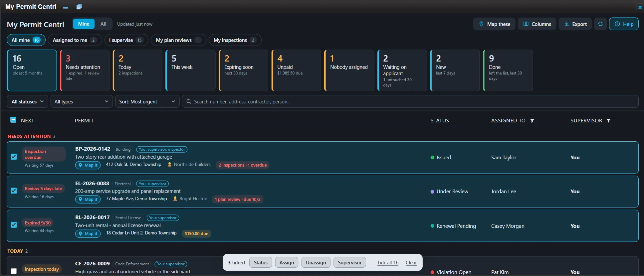Click Assign in the bulk action bar
The image size is (644, 276).
287,263
